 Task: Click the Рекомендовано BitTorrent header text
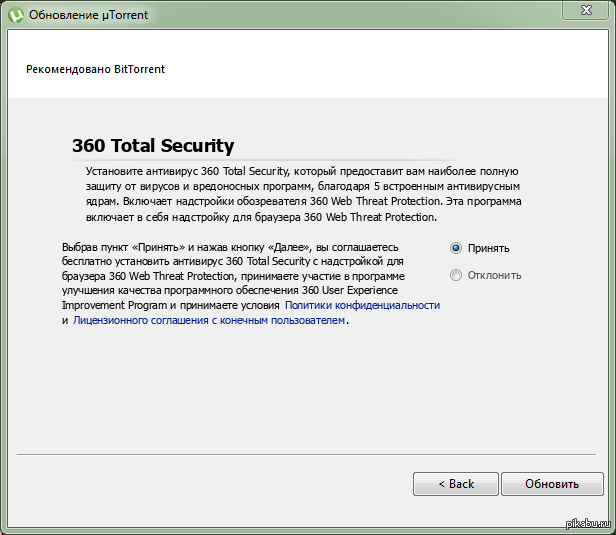click(x=95, y=70)
